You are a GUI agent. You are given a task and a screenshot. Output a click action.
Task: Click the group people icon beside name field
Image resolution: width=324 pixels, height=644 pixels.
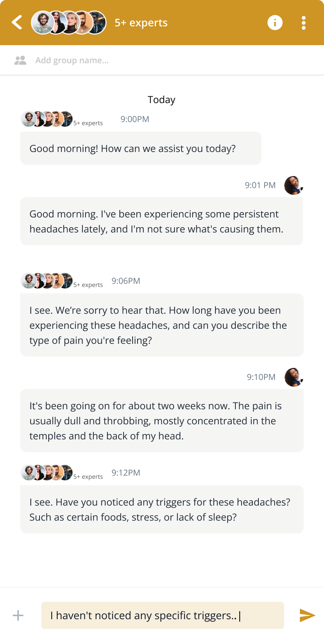pos(20,60)
